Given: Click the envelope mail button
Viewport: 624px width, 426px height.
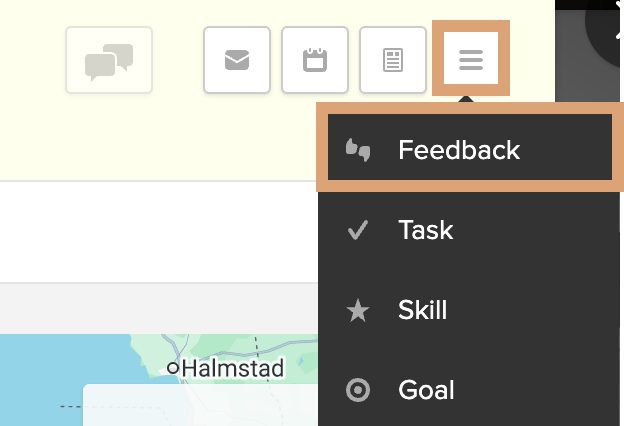Looking at the screenshot, I should [x=237, y=60].
